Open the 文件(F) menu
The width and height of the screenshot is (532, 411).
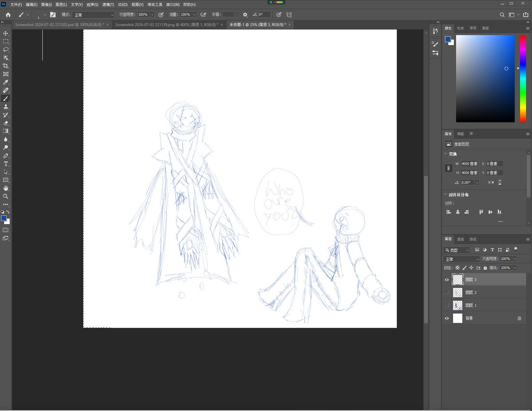(16, 4)
